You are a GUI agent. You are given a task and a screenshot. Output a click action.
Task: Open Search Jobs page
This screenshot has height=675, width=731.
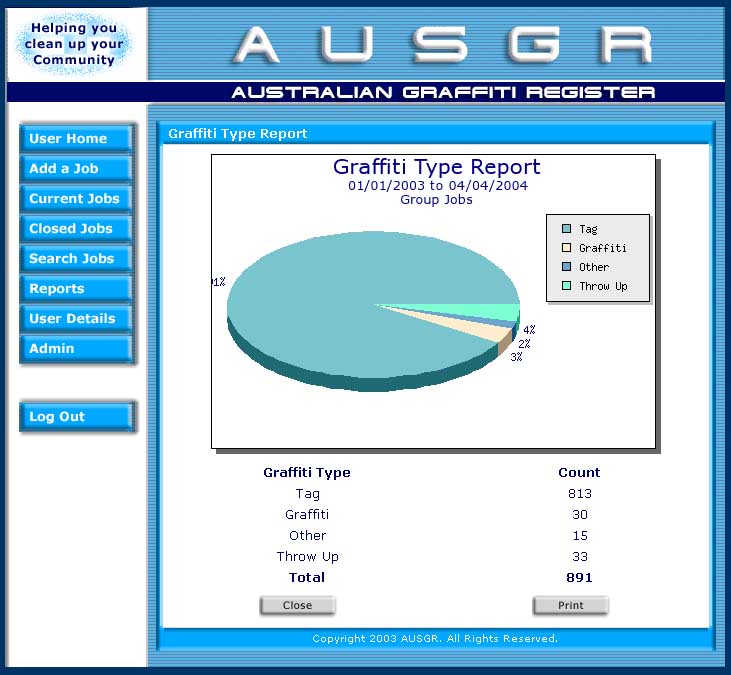[76, 259]
